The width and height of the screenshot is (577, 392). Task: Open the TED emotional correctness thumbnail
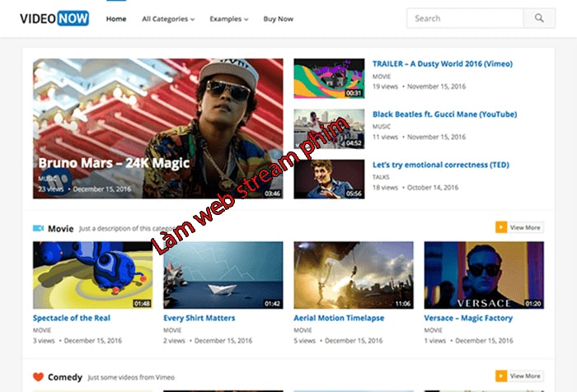coord(329,179)
